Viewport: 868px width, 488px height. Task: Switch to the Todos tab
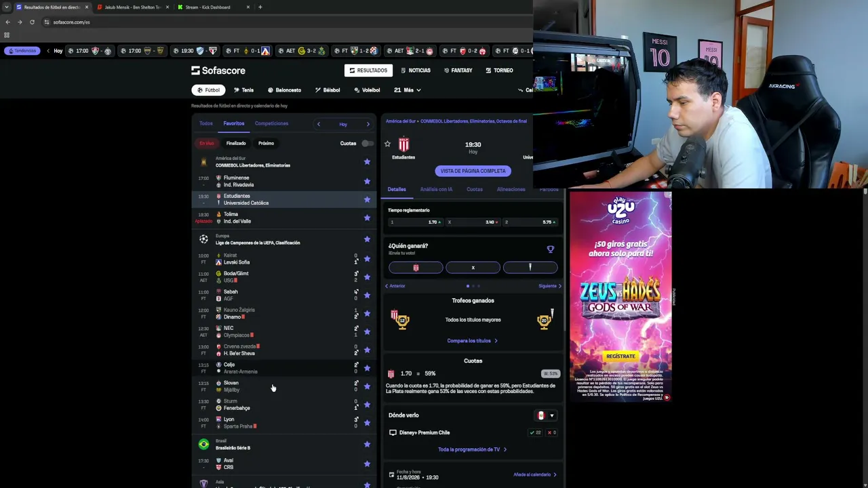click(206, 123)
